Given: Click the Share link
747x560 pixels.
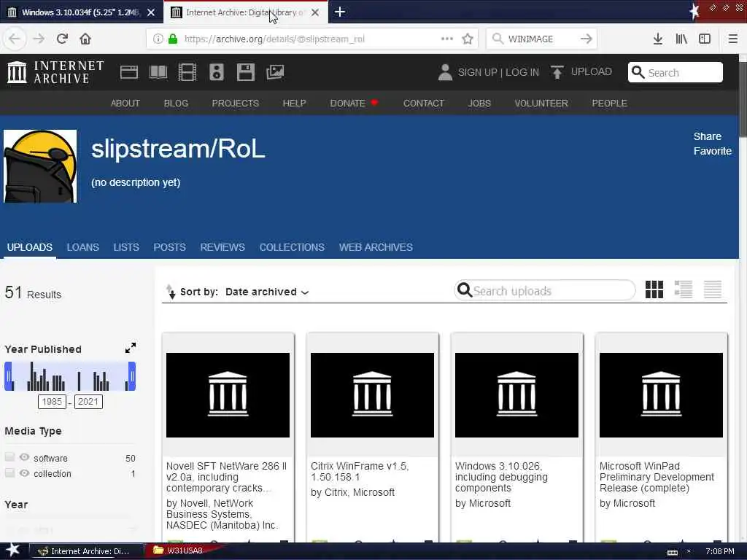Looking at the screenshot, I should pyautogui.click(x=707, y=136).
